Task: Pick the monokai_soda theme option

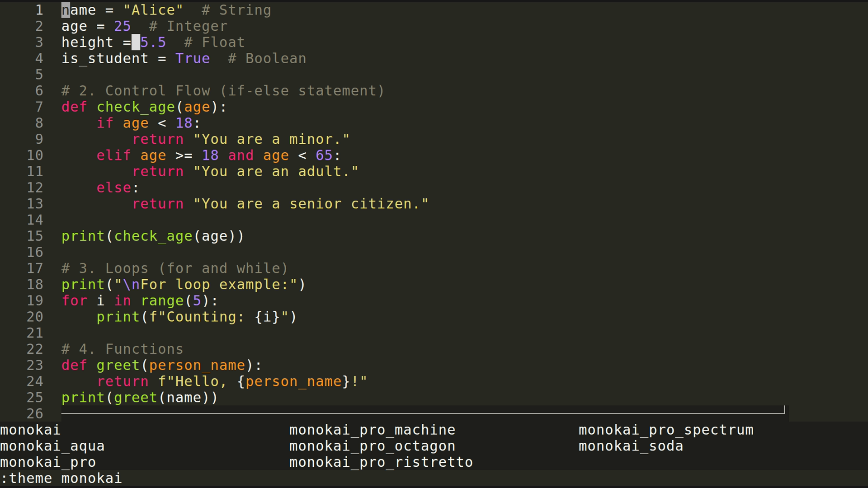Action: click(631, 446)
